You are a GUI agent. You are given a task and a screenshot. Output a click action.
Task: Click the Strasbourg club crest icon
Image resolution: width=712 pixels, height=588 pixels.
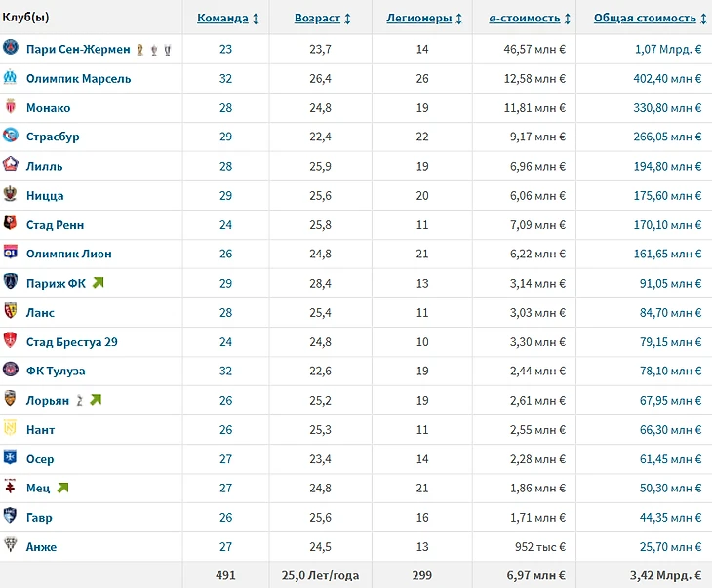(x=11, y=137)
